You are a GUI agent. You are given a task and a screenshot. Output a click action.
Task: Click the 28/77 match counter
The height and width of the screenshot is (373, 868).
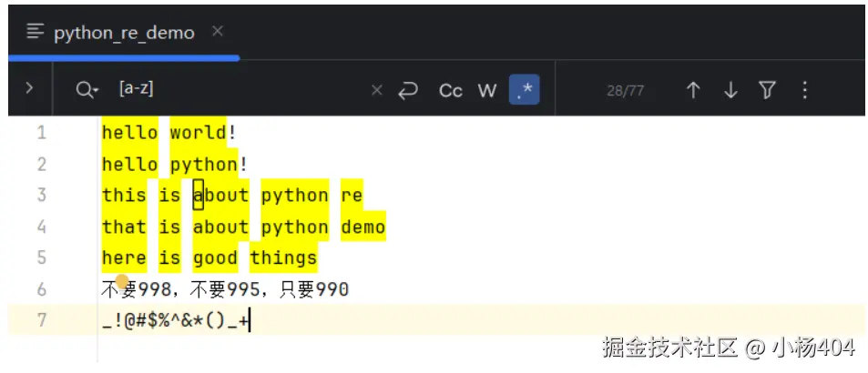(x=625, y=91)
